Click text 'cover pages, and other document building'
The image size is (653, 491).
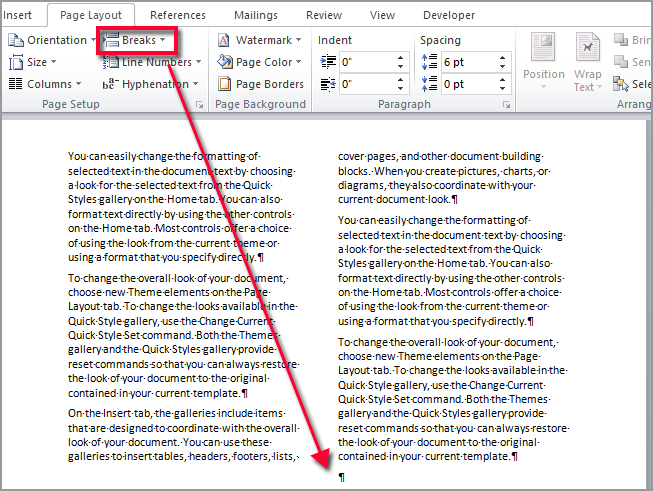pyautogui.click(x=439, y=157)
